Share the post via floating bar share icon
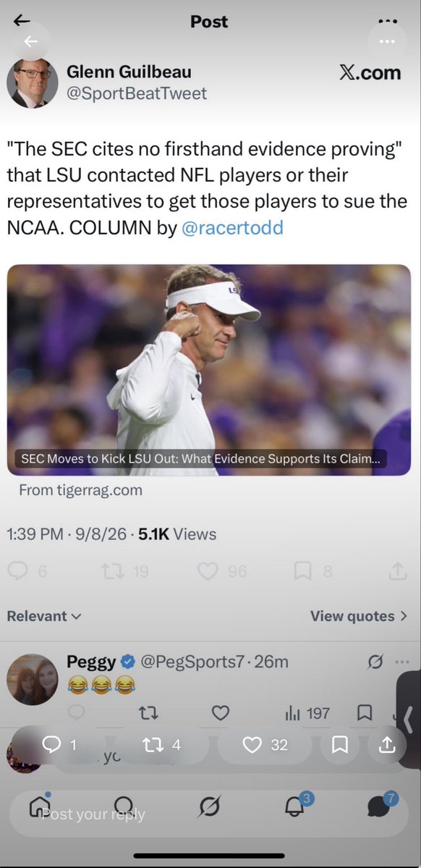The image size is (421, 868). 387,745
